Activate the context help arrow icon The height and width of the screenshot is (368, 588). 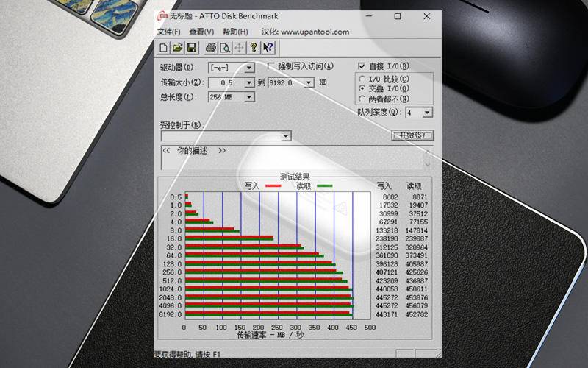pos(268,48)
